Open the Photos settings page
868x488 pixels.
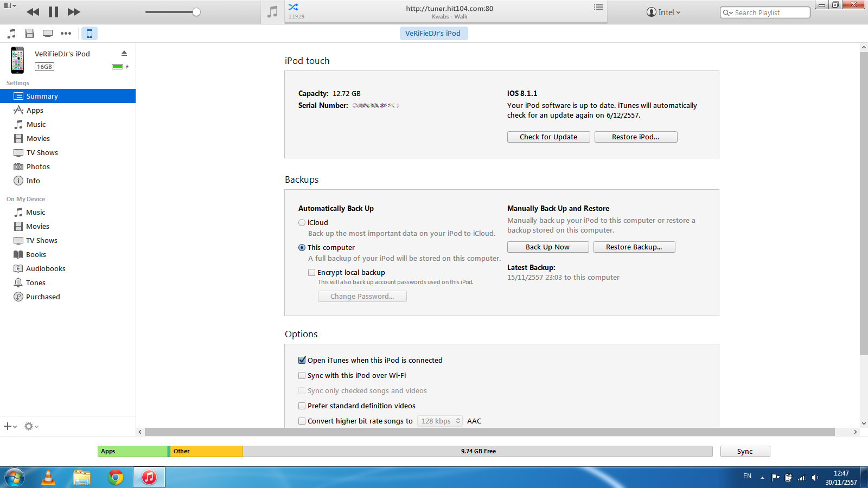point(68,166)
